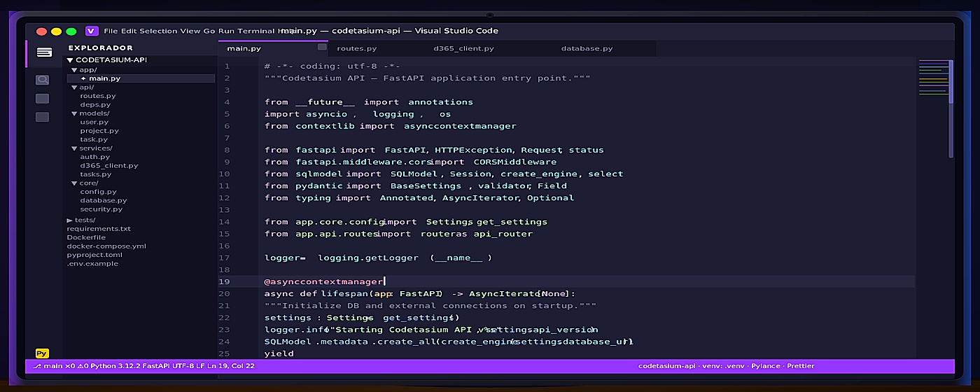Select main.py in the explorer tree
This screenshot has width=980, height=392.
[140, 78]
